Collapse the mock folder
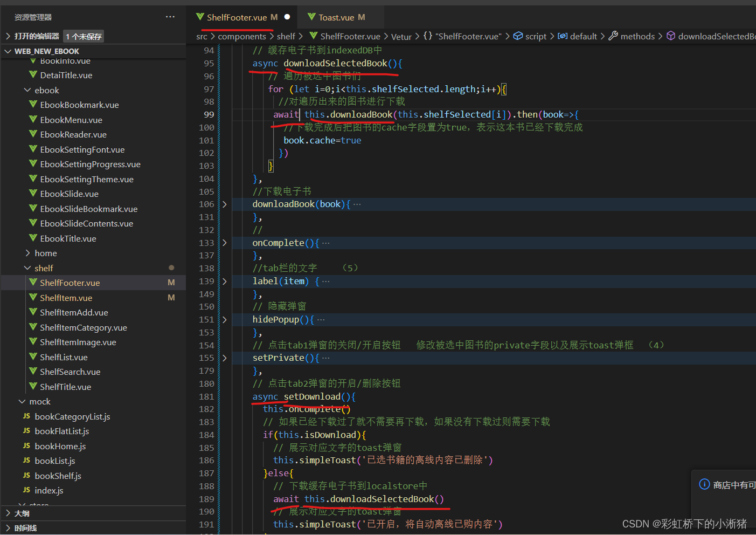The image size is (756, 535). [x=22, y=401]
